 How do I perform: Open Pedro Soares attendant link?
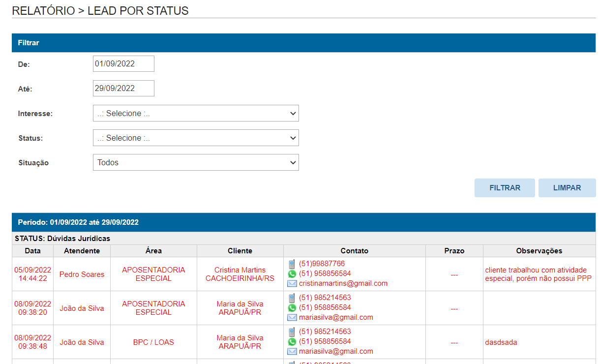(82, 274)
